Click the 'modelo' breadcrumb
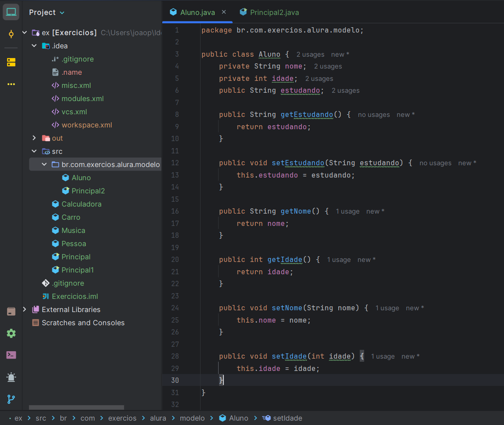Image resolution: width=504 pixels, height=425 pixels. pos(192,418)
